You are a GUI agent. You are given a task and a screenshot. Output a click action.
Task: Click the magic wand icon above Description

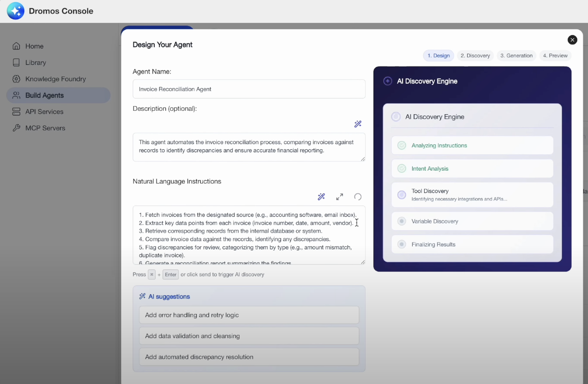coord(358,124)
